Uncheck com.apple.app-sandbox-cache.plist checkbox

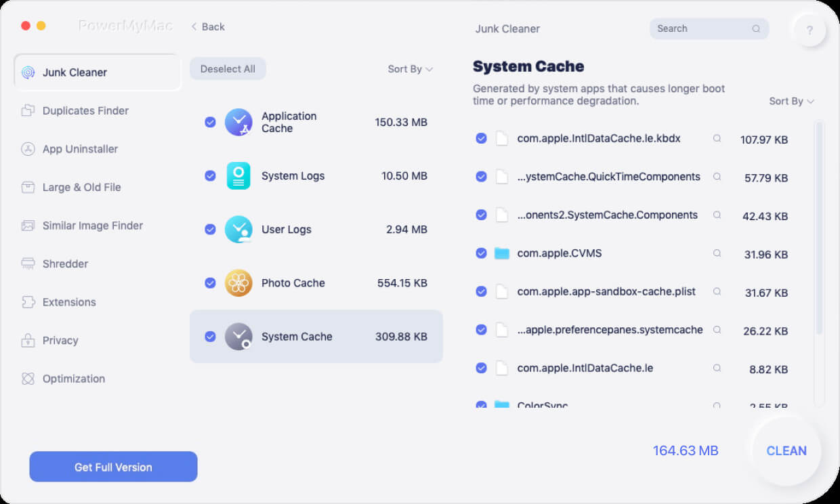[x=481, y=291]
